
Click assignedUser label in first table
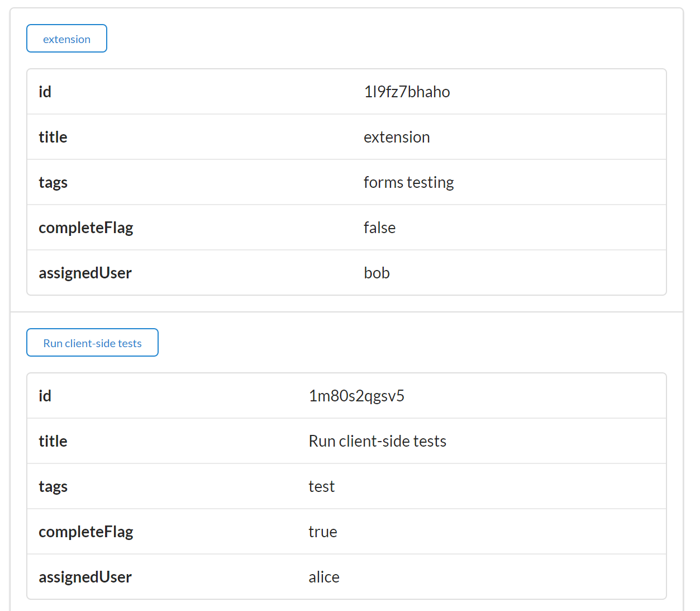click(x=85, y=273)
